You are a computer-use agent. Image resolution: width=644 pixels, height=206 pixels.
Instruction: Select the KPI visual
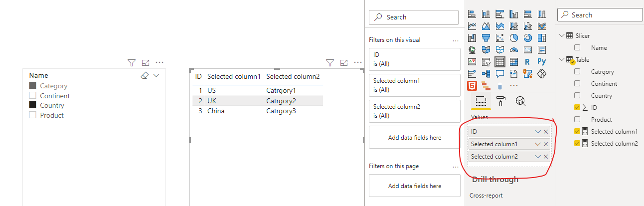click(472, 62)
